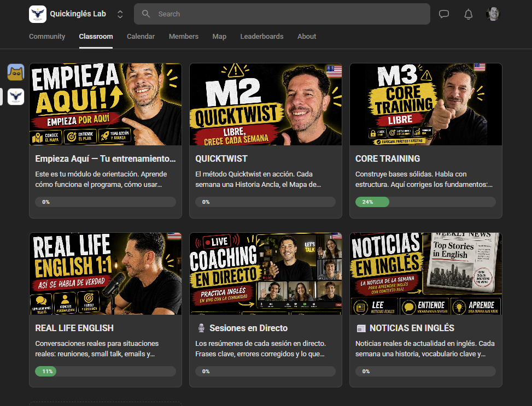Click the search magnifier icon
The height and width of the screenshot is (406, 532).
(146, 14)
